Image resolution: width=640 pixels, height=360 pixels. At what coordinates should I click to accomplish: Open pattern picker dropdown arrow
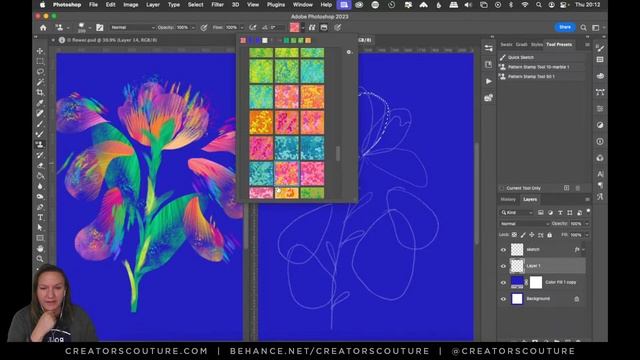(302, 27)
